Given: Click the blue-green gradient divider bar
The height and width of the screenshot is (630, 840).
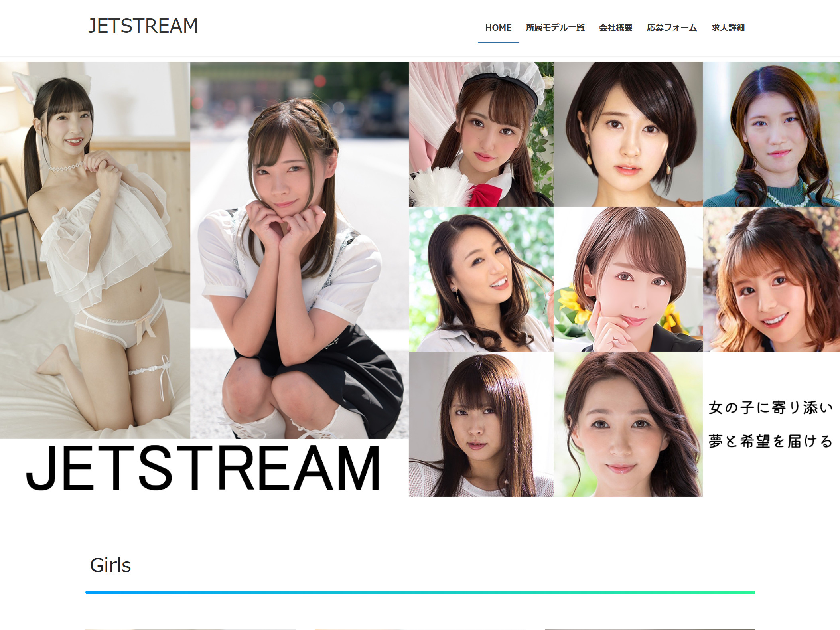Looking at the screenshot, I should click(420, 592).
